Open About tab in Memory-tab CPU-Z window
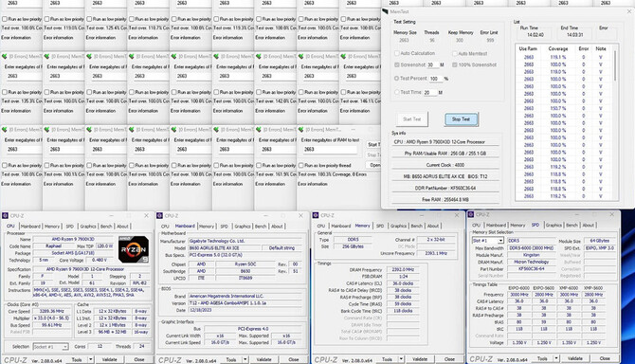 pos(433,226)
